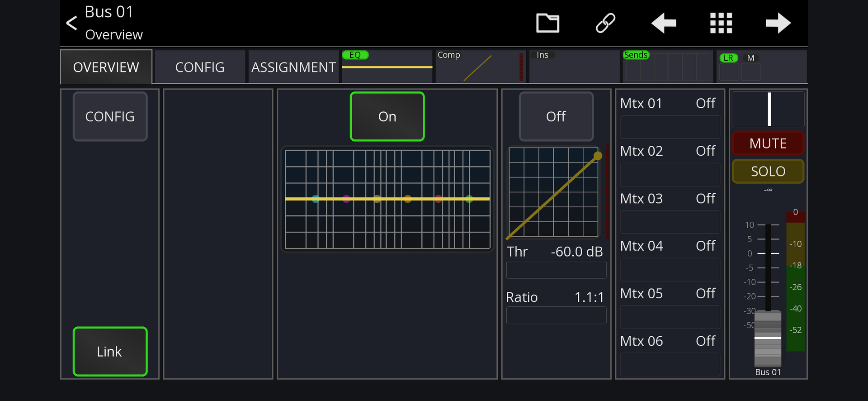Open the Sends tab
The height and width of the screenshot is (401, 868).
[668, 67]
